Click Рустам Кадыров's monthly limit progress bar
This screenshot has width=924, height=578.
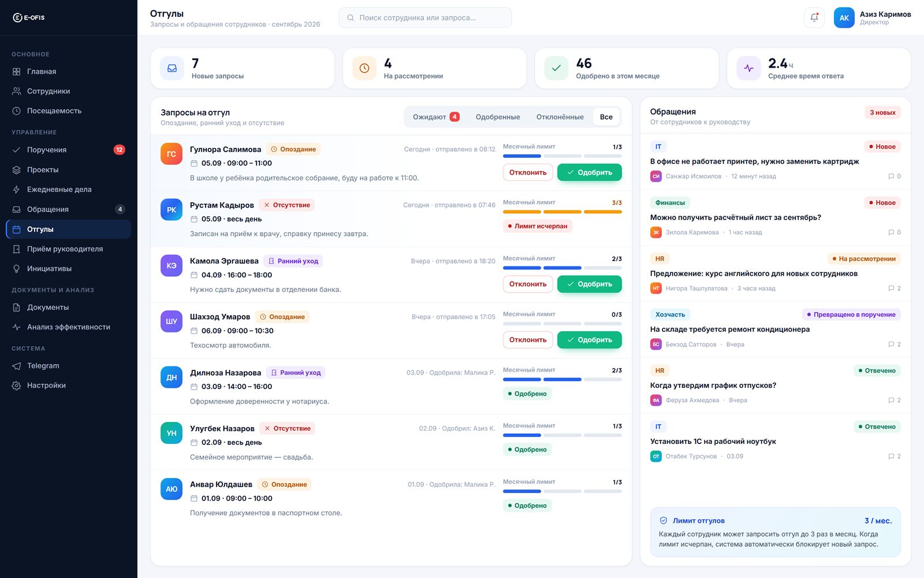562,212
